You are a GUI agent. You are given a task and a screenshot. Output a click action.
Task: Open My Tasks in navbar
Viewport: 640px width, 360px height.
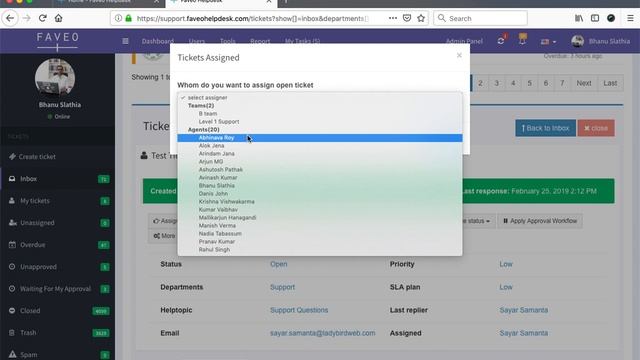click(302, 41)
